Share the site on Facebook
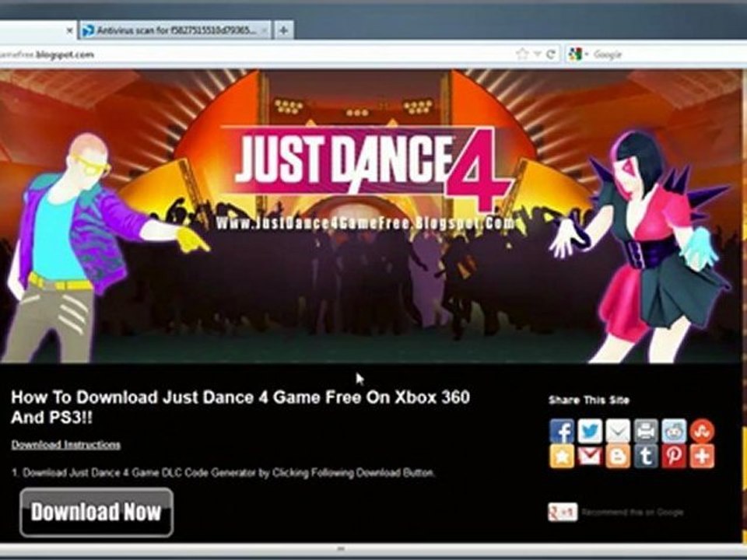This screenshot has height=560, width=747. click(x=562, y=431)
